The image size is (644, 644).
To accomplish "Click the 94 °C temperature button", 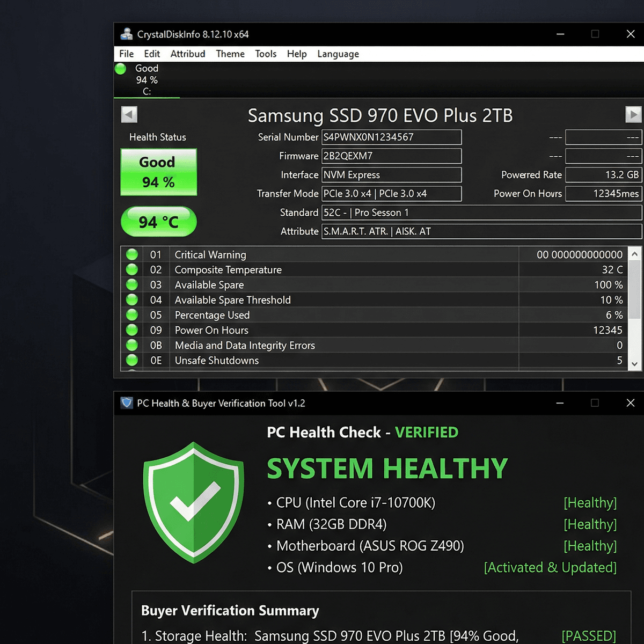I will 159,222.
